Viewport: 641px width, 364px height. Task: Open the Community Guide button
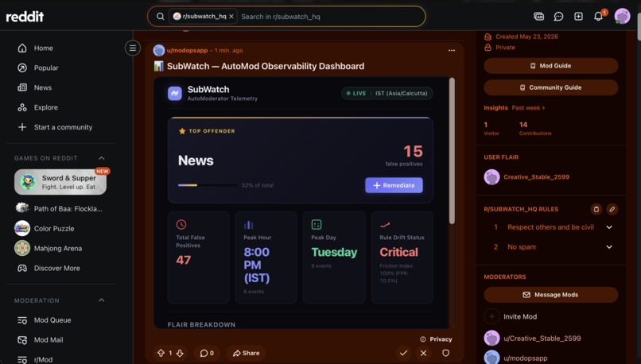(550, 87)
